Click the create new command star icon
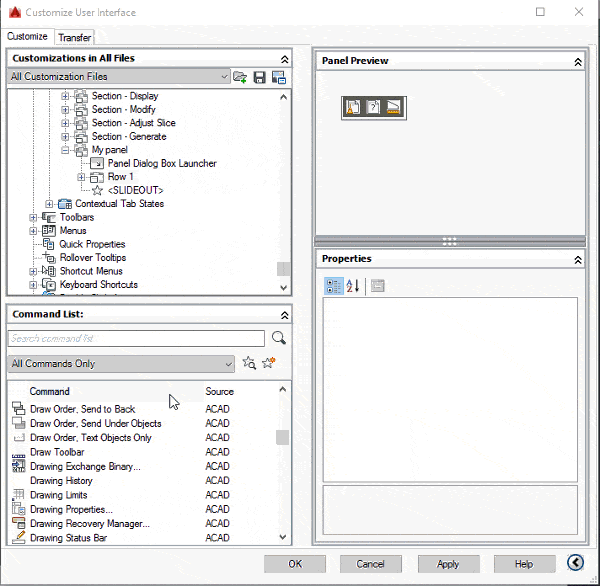 coord(268,364)
